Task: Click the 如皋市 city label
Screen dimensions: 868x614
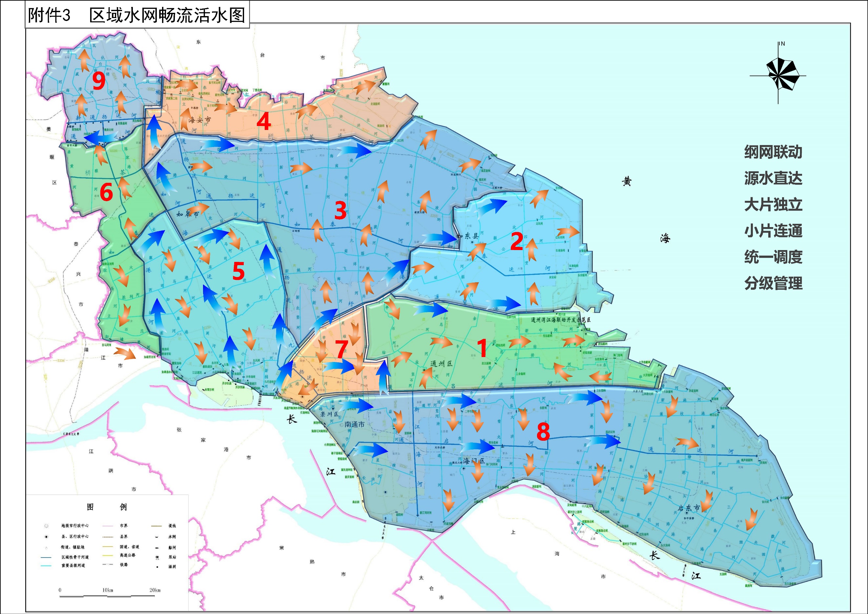Action: 187,214
